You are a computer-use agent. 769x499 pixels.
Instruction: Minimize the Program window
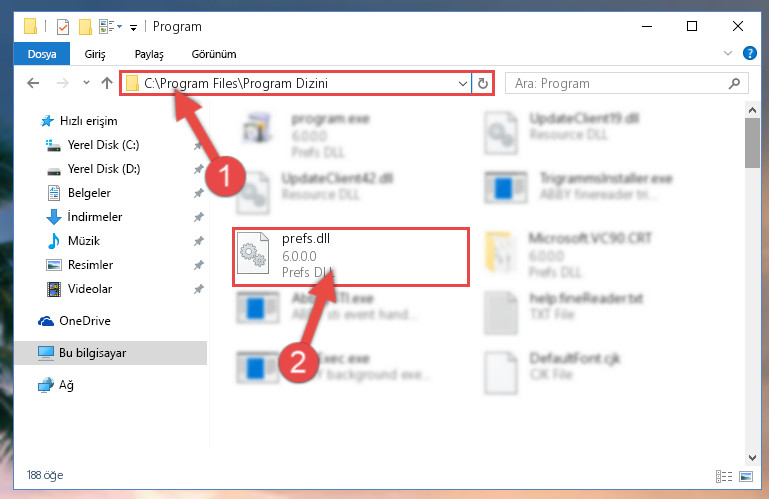(x=647, y=26)
